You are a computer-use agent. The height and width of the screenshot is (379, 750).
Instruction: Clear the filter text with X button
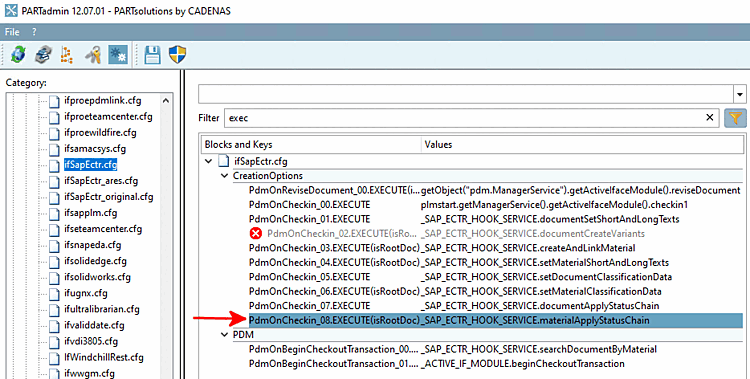tap(710, 118)
